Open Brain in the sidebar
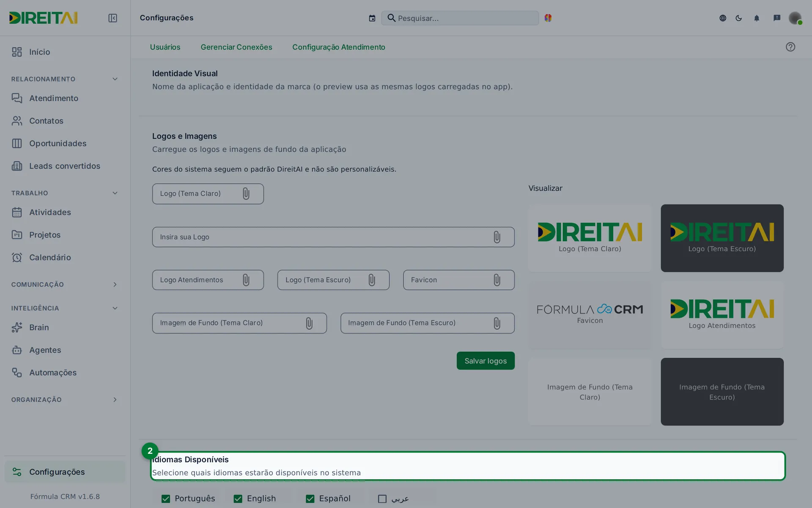The width and height of the screenshot is (812, 508). click(x=65, y=327)
